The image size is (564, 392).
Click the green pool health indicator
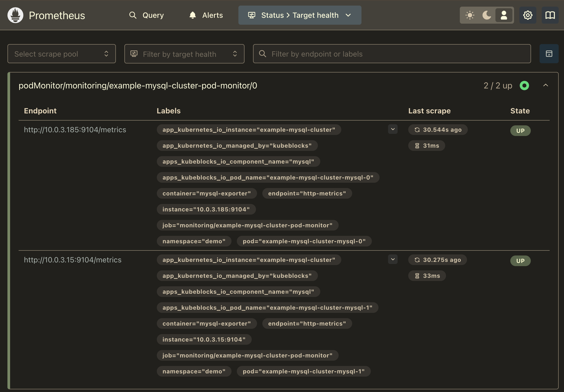tap(524, 86)
